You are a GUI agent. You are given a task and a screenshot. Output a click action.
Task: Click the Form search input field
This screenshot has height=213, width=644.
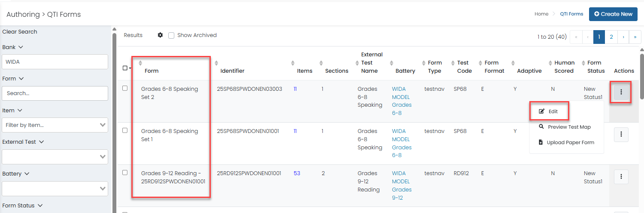[55, 93]
